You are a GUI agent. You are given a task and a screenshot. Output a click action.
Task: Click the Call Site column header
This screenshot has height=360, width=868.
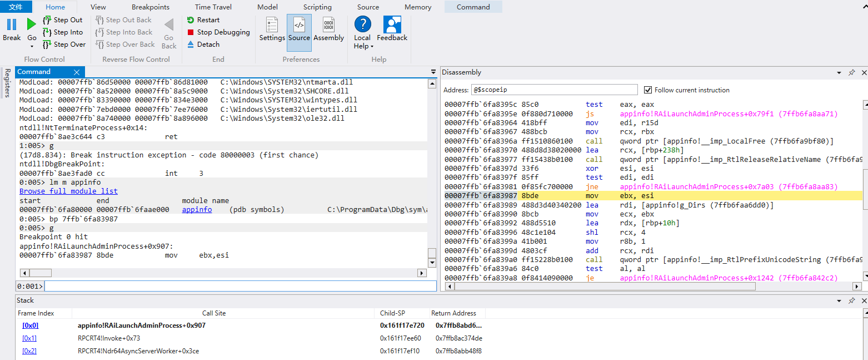tap(214, 313)
